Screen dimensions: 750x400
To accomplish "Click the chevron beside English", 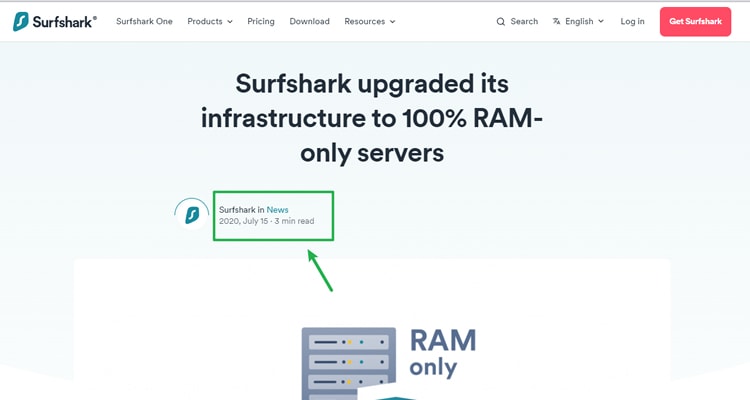I will click(601, 22).
